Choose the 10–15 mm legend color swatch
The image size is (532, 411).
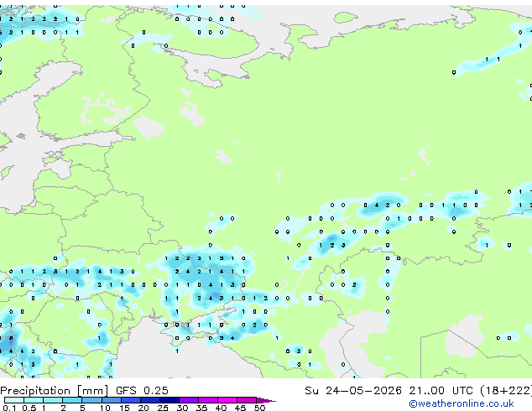111,400
